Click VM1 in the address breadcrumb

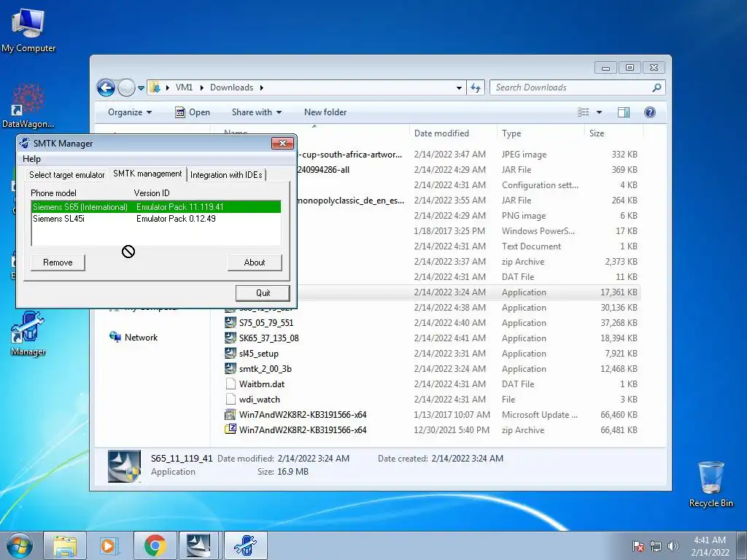coord(184,87)
